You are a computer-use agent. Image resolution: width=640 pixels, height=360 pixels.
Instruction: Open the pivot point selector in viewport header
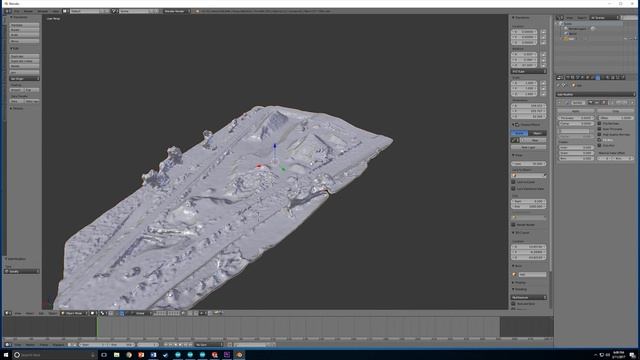coord(103,313)
